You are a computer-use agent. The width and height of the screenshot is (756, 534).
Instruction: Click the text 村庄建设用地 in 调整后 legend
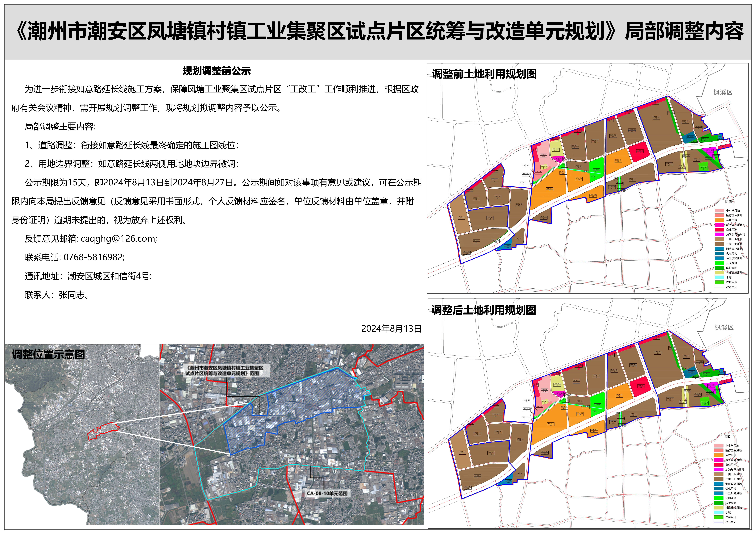click(x=734, y=508)
